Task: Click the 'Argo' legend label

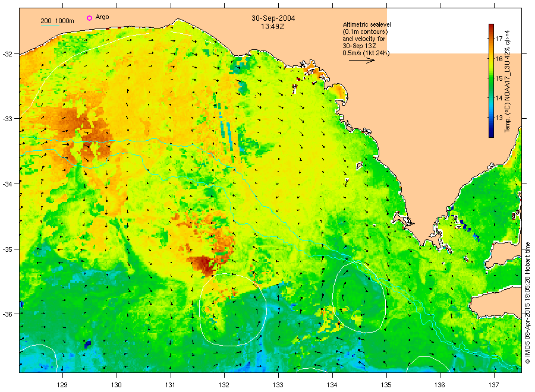Action: click(102, 17)
